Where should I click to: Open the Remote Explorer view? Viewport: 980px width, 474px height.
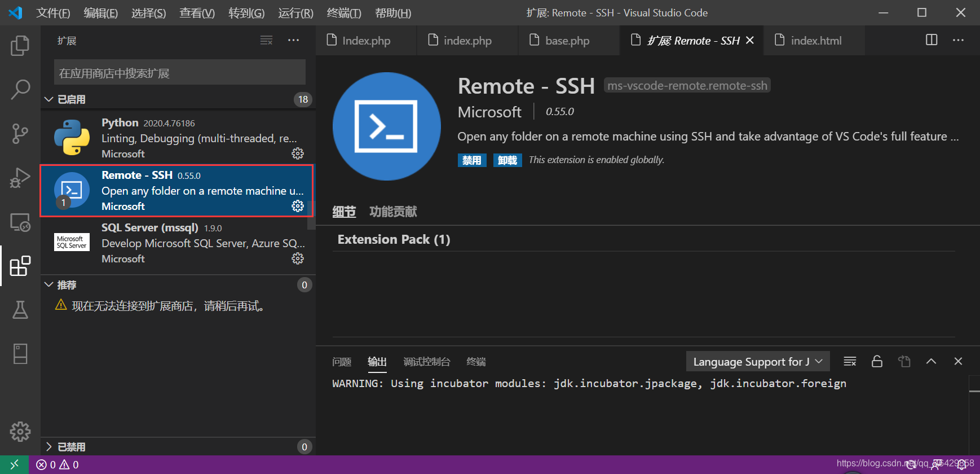point(20,222)
